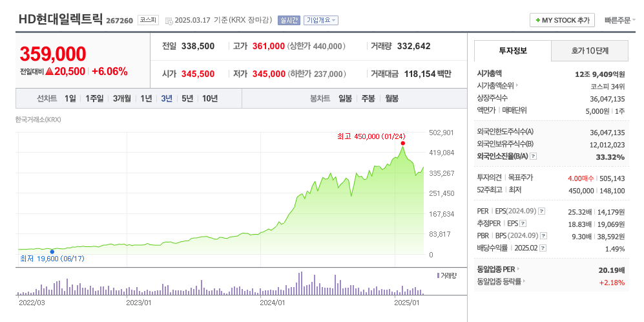Select the 1일 line chart period
644x322 pixels.
(70, 99)
